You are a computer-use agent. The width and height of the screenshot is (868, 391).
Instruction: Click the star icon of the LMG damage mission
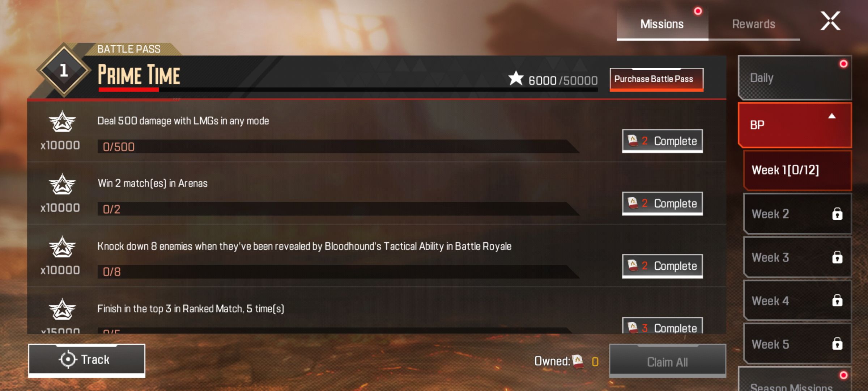[x=62, y=122]
